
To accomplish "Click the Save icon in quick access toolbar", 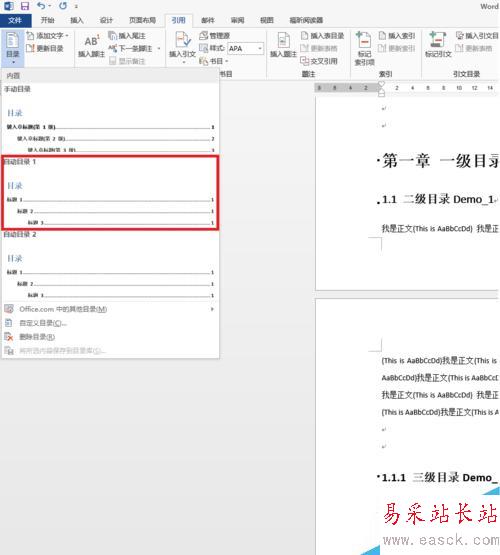I will [25, 6].
